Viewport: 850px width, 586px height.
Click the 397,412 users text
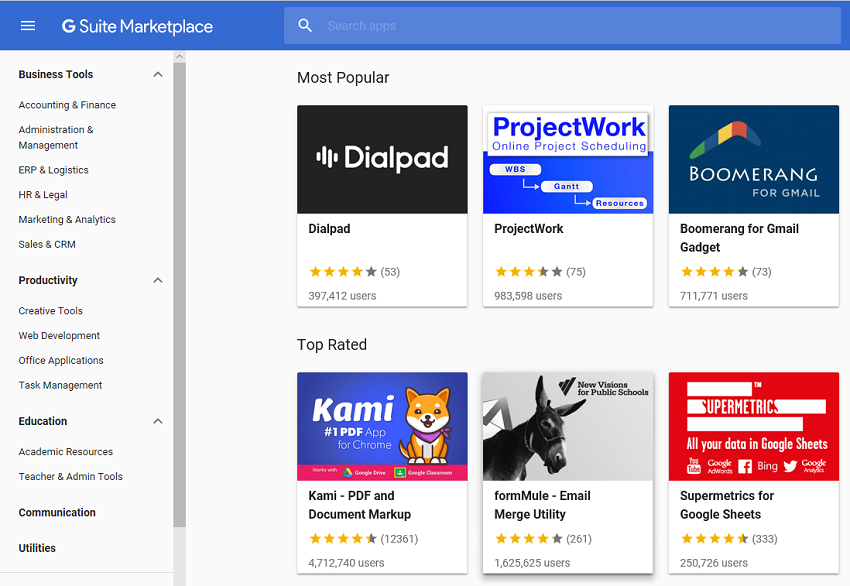pos(342,296)
